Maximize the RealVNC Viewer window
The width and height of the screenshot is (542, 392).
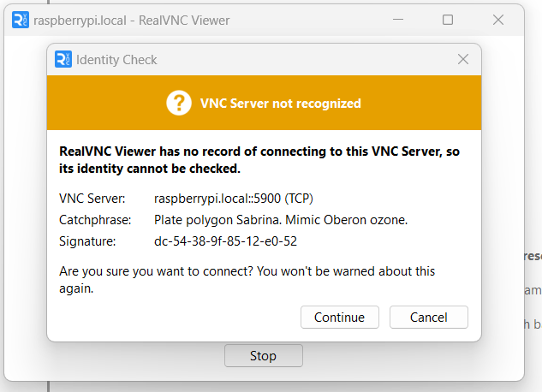pos(448,20)
